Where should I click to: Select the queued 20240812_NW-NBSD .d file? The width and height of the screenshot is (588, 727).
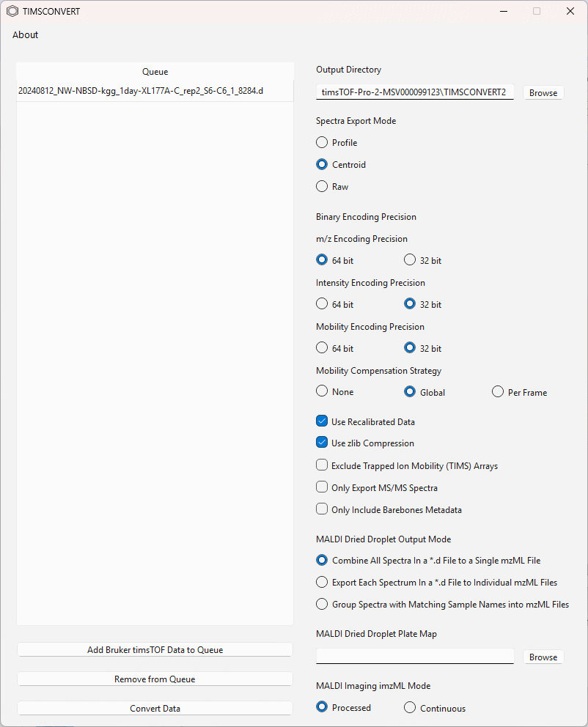155,91
